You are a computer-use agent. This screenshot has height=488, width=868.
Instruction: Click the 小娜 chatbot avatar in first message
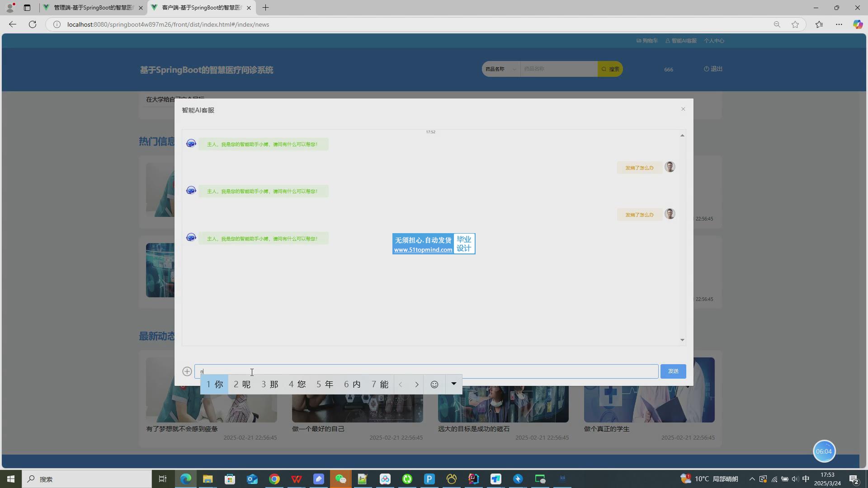click(x=191, y=144)
